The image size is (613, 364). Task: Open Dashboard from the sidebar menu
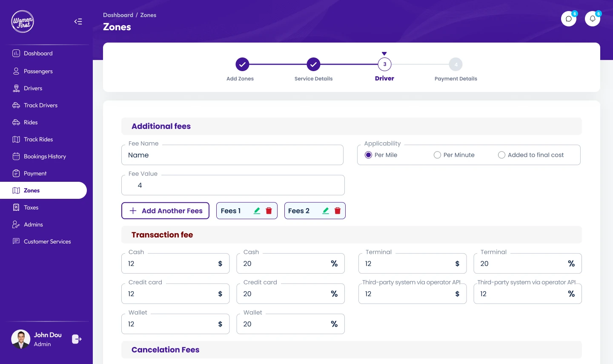(x=38, y=53)
